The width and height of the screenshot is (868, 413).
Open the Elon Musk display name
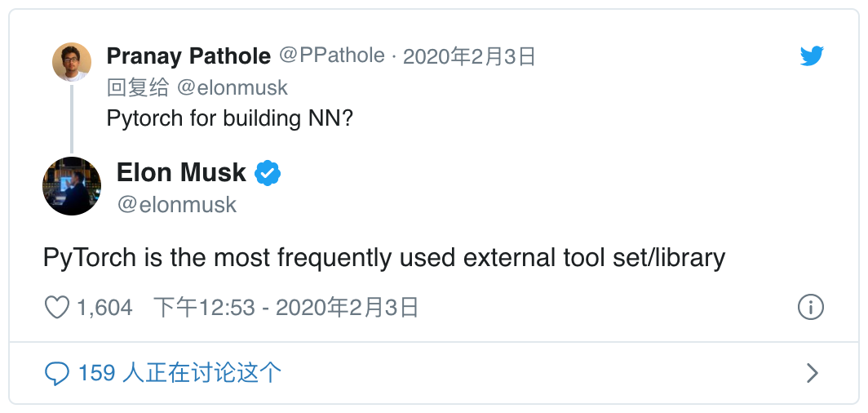(181, 172)
